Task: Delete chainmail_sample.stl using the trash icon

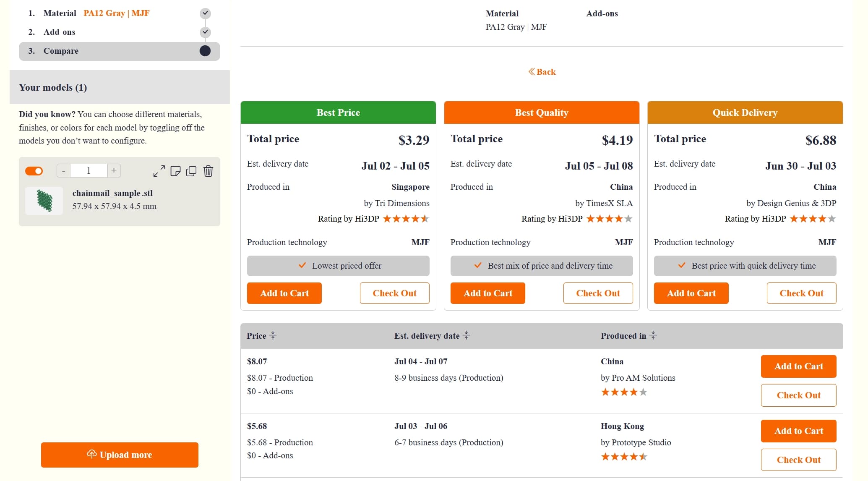Action: 208,171
